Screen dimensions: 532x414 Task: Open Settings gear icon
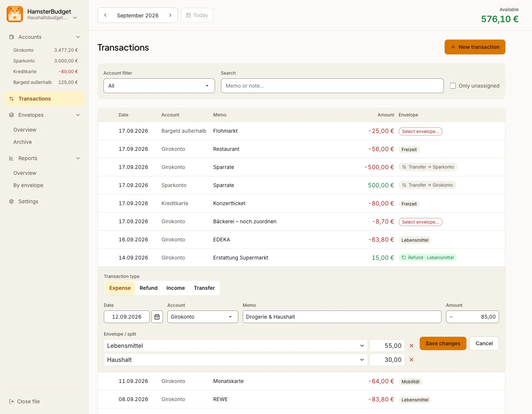tap(11, 201)
